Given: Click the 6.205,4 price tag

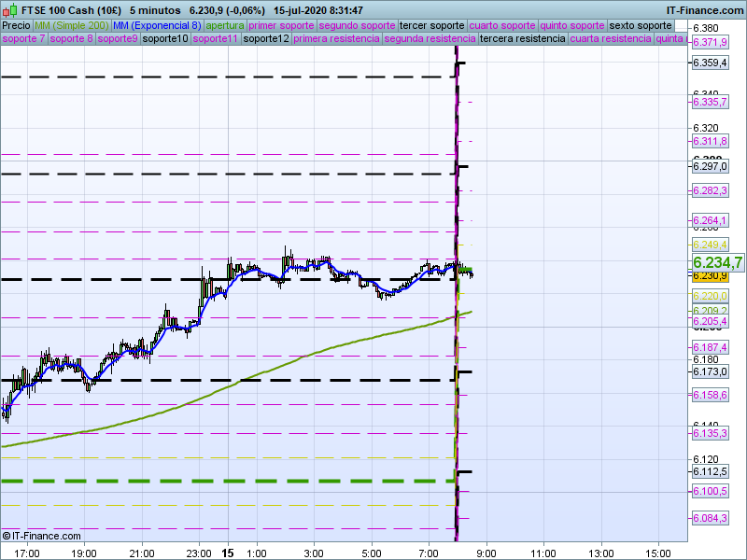Looking at the screenshot, I should 710,321.
